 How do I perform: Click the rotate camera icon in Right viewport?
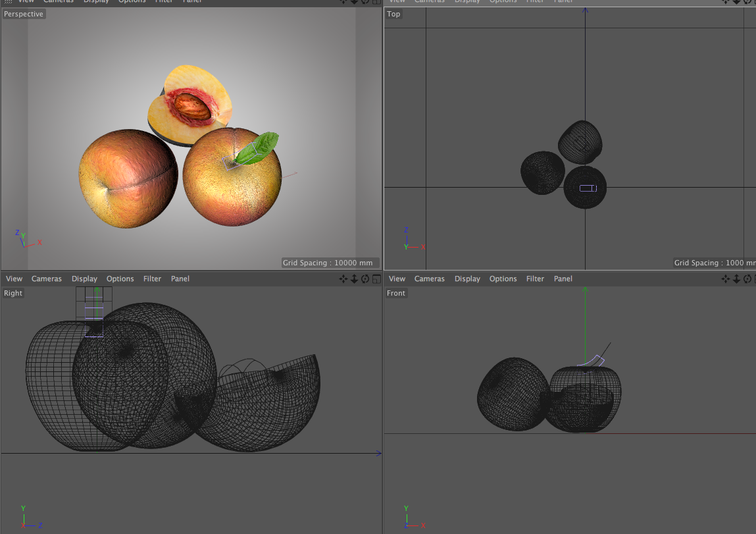click(x=365, y=279)
